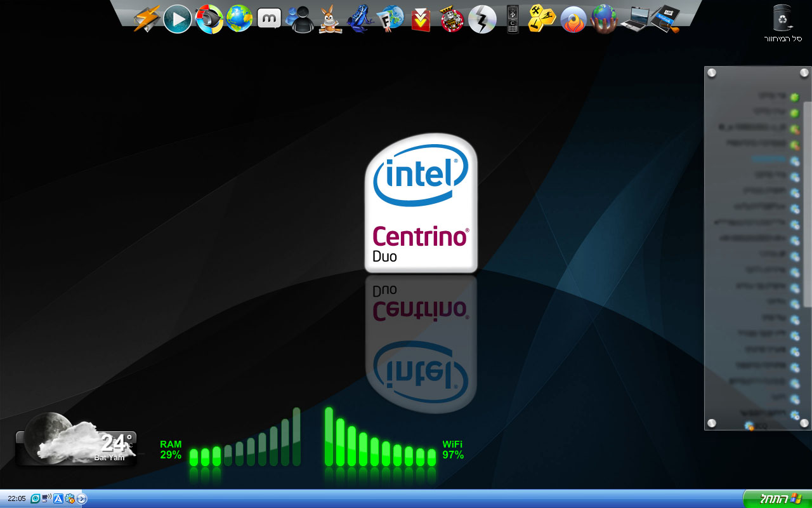Open the multicolored media center icon in the dock
Viewport: 812px width, 508px height.
pyautogui.click(x=209, y=19)
